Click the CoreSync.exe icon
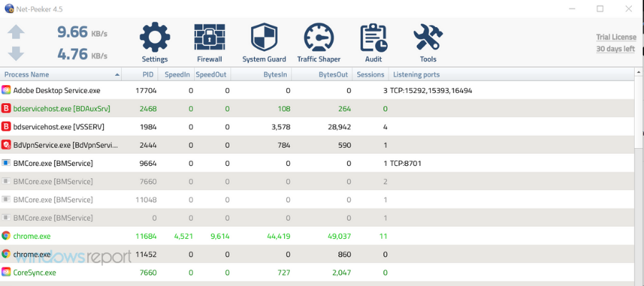644x286 pixels. click(x=6, y=272)
